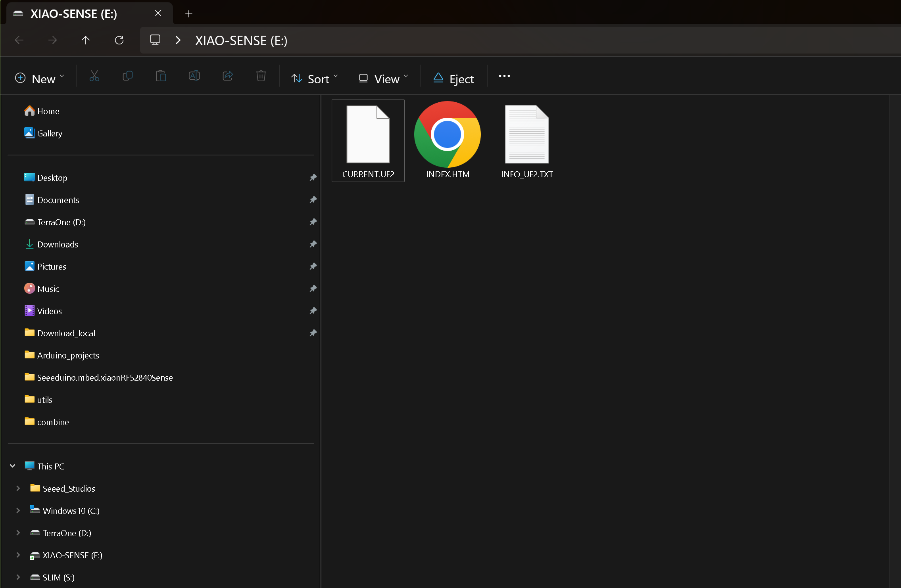The image size is (901, 588).
Task: Unpin Music using its pin icon
Action: point(313,289)
